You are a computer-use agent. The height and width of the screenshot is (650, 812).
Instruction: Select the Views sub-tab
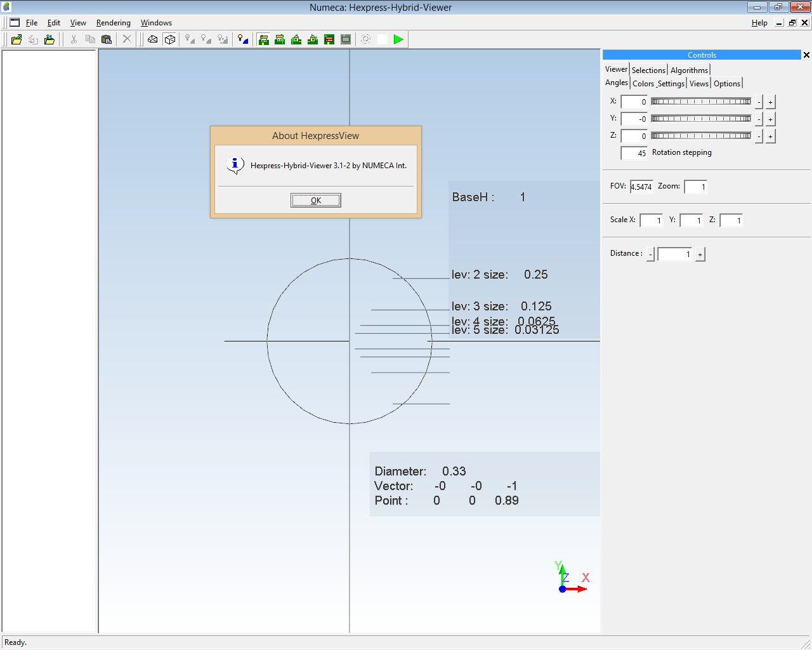(x=699, y=84)
